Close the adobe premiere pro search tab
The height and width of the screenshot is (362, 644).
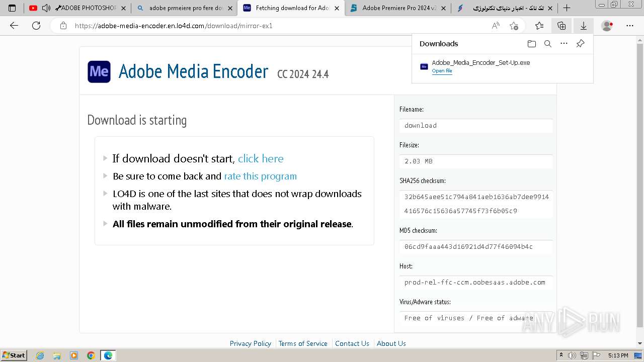pyautogui.click(x=230, y=8)
